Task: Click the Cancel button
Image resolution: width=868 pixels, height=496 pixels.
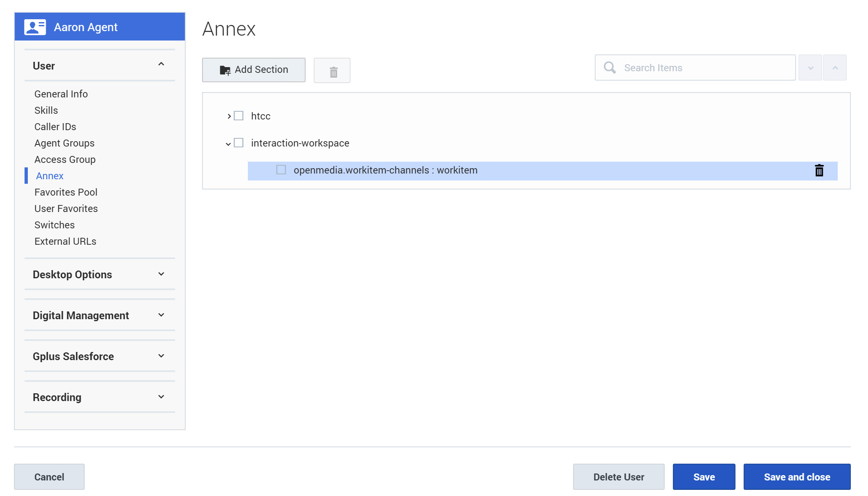Action: (49, 477)
